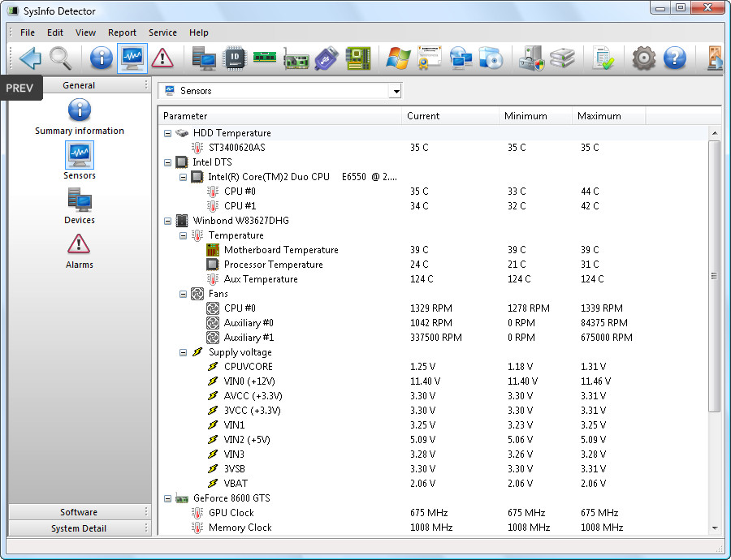Click the PREV overlay button

click(x=20, y=88)
